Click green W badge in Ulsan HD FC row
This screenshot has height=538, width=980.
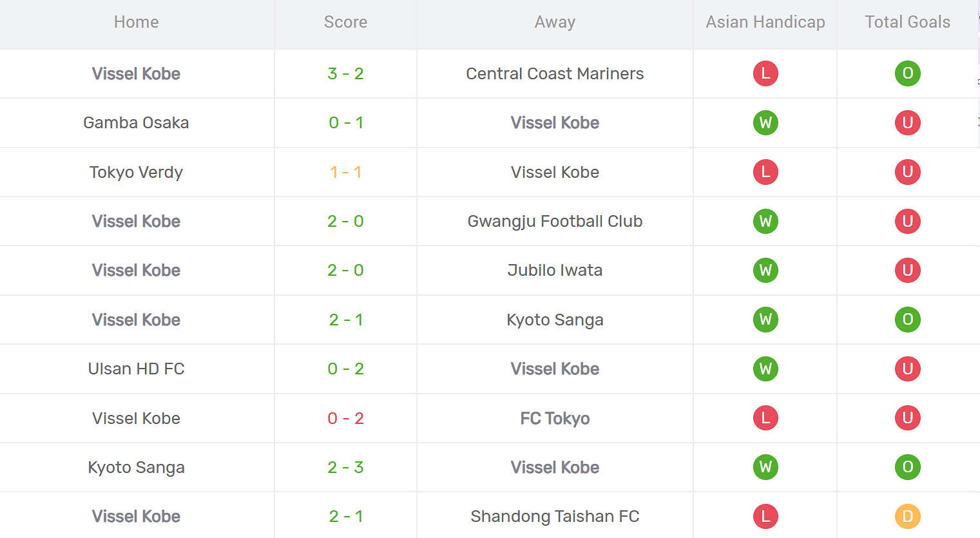[x=765, y=369]
